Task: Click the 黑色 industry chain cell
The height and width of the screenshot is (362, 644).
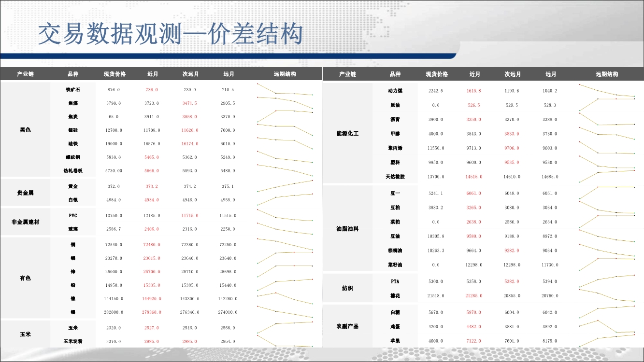Action: tap(25, 130)
